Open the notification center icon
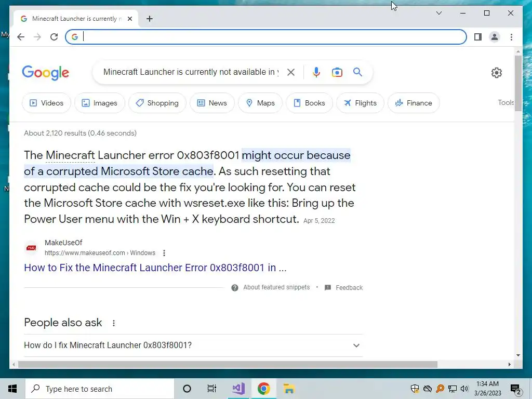This screenshot has height=399, width=532. [516, 389]
